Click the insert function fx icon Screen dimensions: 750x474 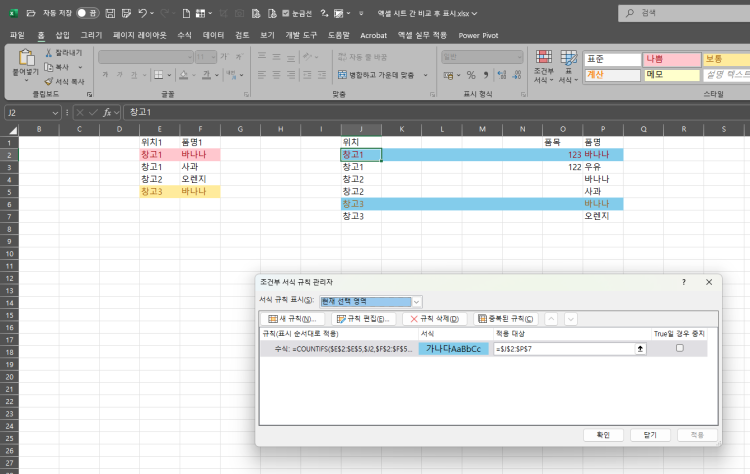(105, 112)
